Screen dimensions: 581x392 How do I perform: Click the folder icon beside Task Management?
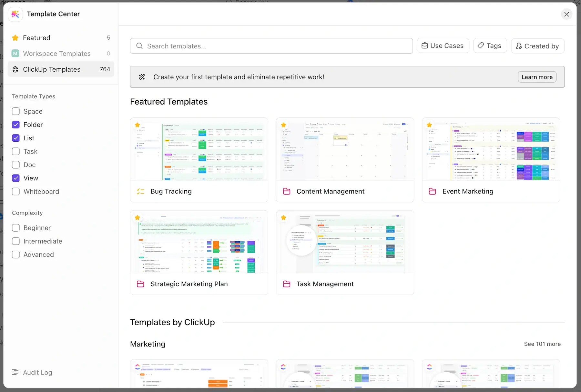click(x=287, y=284)
